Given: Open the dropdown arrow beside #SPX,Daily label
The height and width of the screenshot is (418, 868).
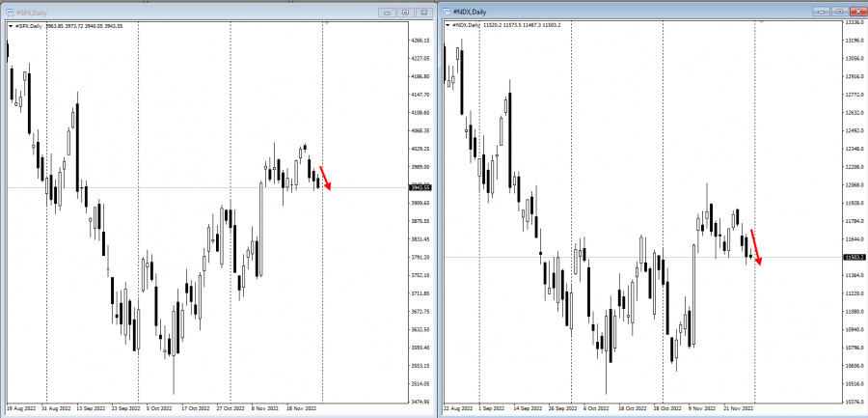Looking at the screenshot, I should click(11, 26).
